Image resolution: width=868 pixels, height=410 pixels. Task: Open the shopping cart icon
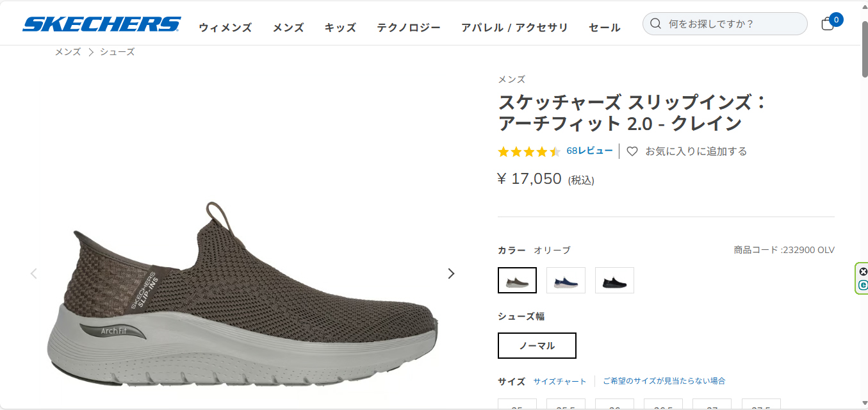click(x=828, y=24)
